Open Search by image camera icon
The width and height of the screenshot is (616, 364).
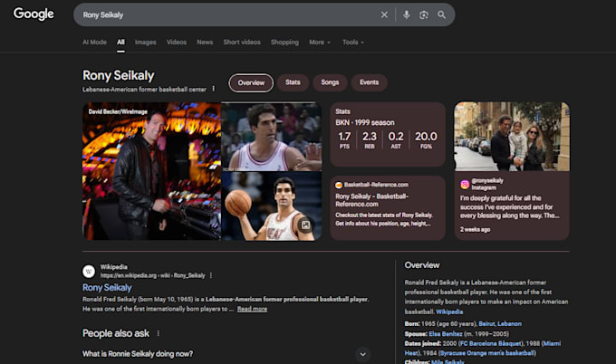point(424,14)
